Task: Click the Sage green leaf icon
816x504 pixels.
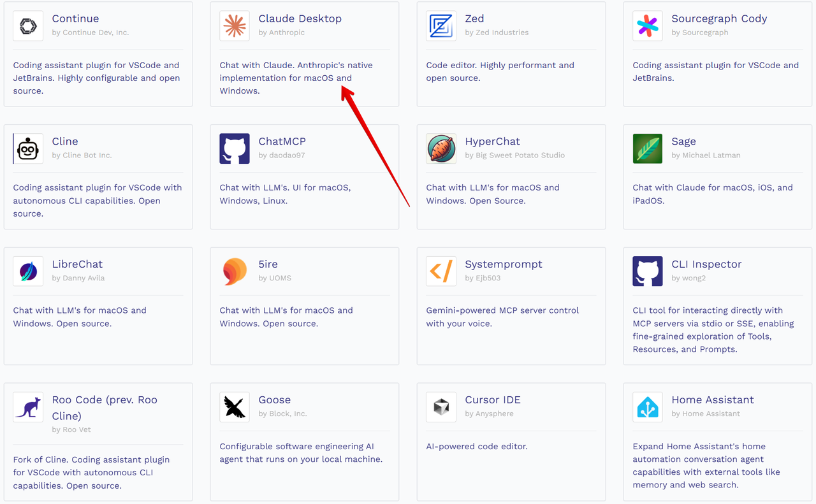Action: (648, 148)
